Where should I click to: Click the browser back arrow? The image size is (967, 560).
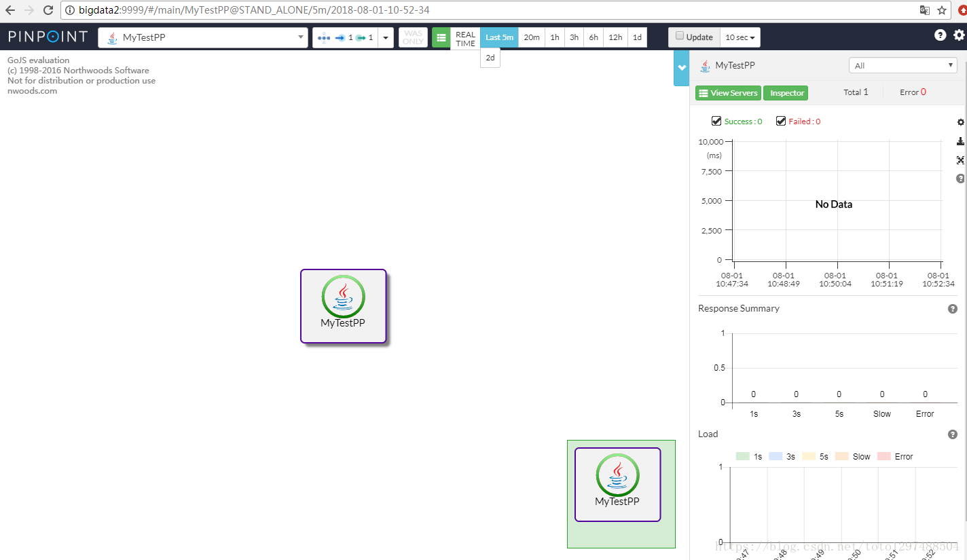tap(10, 10)
